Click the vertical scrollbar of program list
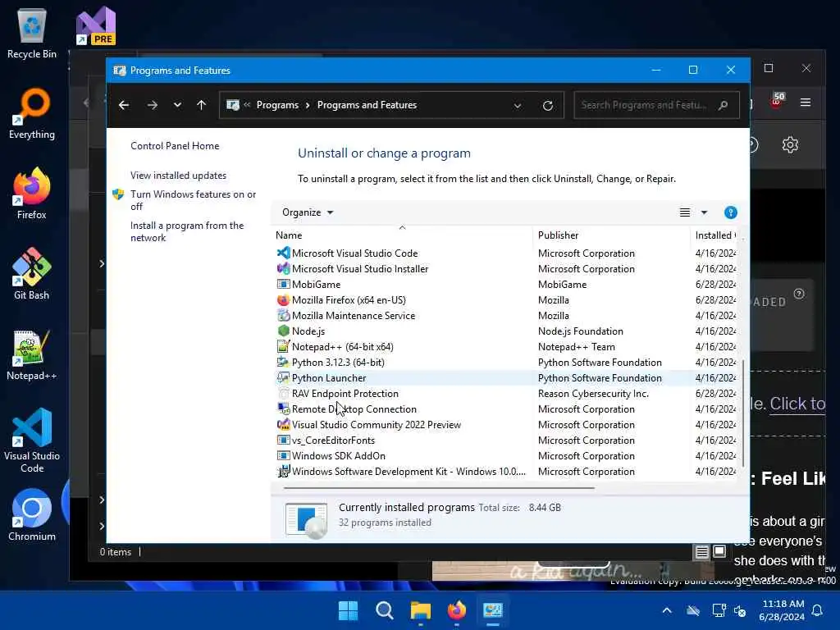Viewport: 840px width, 630px height. (x=743, y=413)
